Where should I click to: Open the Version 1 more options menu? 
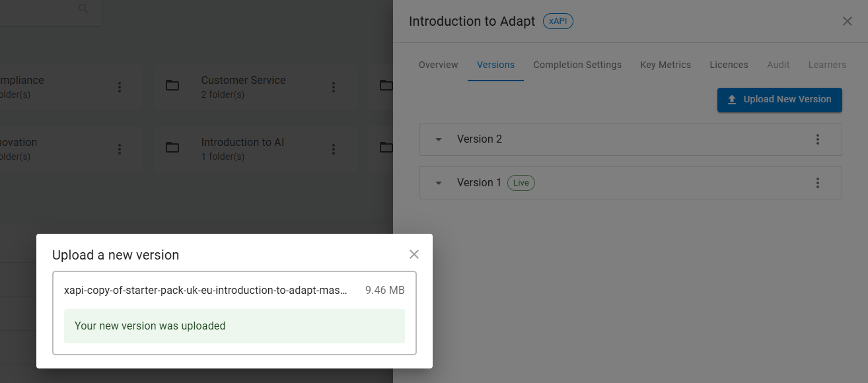pyautogui.click(x=818, y=183)
